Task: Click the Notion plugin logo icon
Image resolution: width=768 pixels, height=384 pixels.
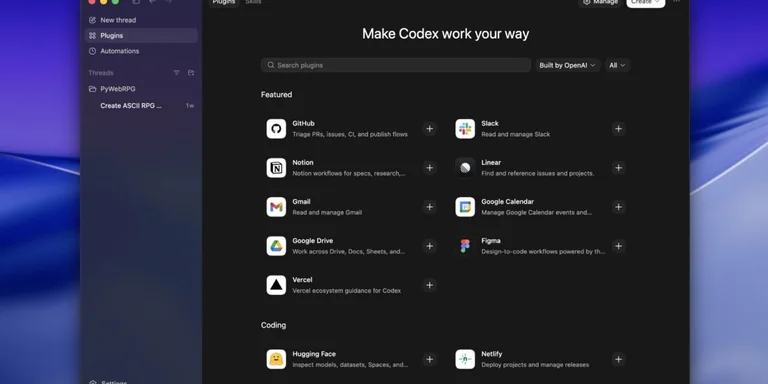Action: 276,168
